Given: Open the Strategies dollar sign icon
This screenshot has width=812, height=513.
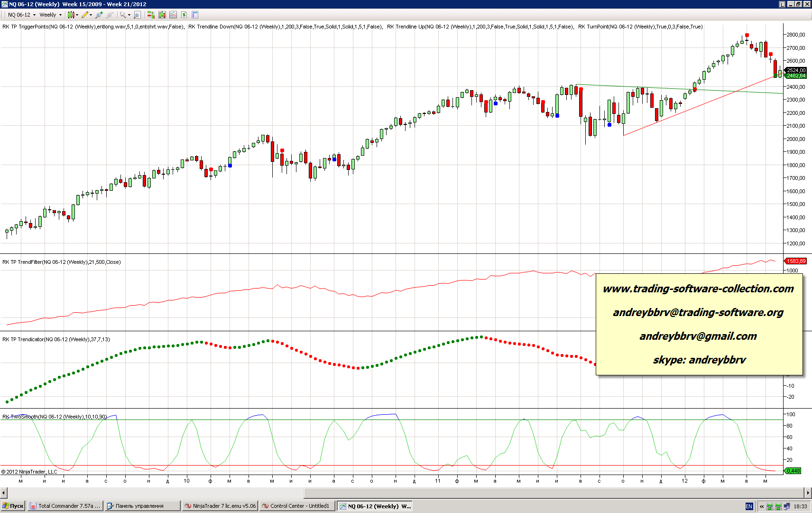Looking at the screenshot, I should (184, 15).
